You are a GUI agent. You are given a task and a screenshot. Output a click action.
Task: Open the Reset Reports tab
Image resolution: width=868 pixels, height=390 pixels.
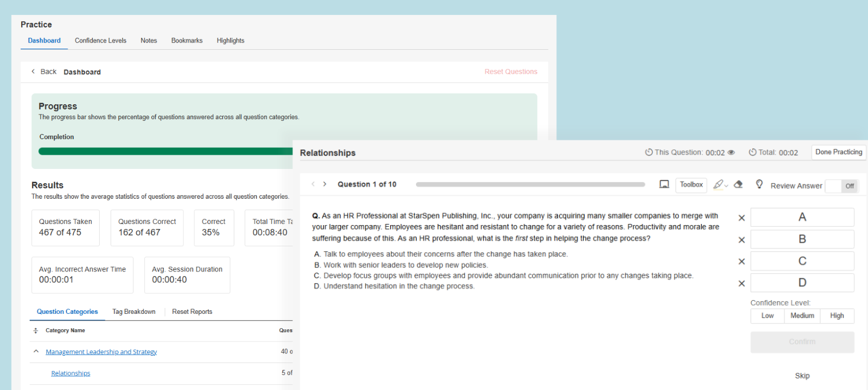tap(192, 312)
